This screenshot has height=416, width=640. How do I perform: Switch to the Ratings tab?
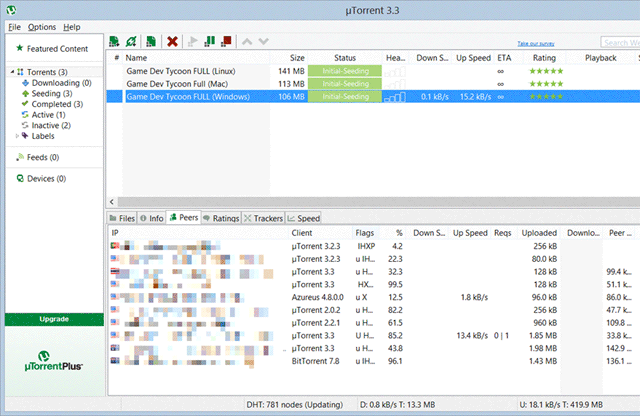221,218
